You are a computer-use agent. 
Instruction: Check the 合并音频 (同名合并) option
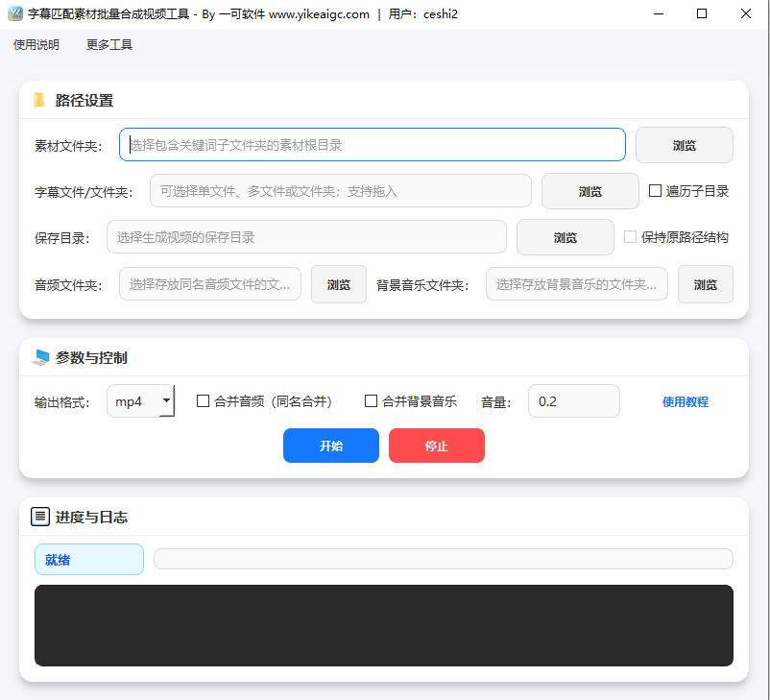pyautogui.click(x=203, y=401)
